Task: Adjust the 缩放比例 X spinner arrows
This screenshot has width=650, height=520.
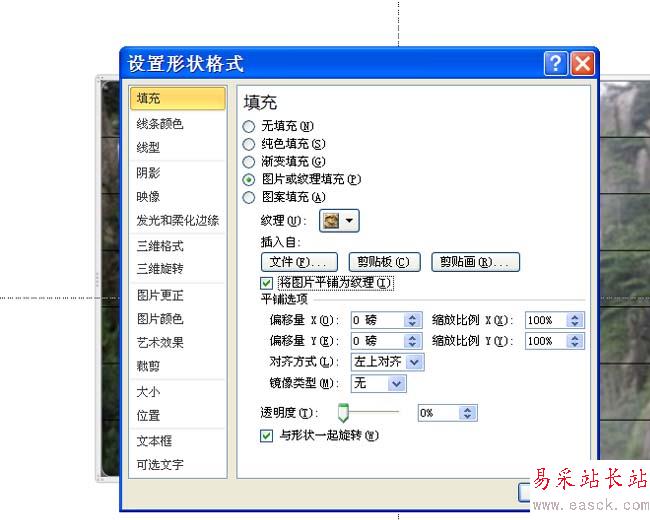Action: click(575, 320)
